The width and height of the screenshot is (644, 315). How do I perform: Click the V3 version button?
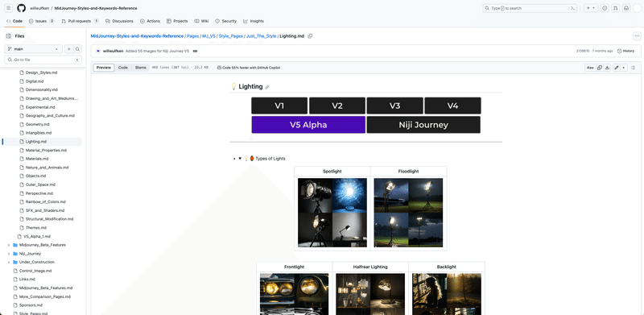point(394,106)
